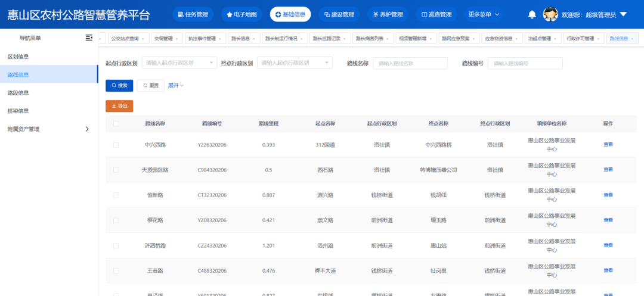Close the 交调管理 tab with its x

[x=177, y=39]
